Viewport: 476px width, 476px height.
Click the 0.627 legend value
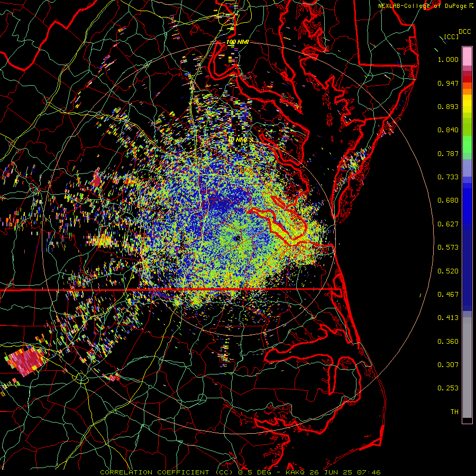(x=448, y=224)
